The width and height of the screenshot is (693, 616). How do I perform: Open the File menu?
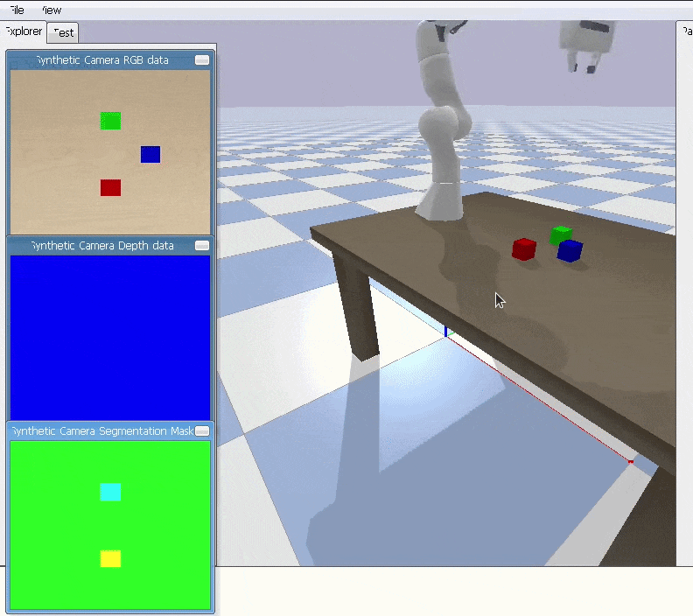pos(16,10)
